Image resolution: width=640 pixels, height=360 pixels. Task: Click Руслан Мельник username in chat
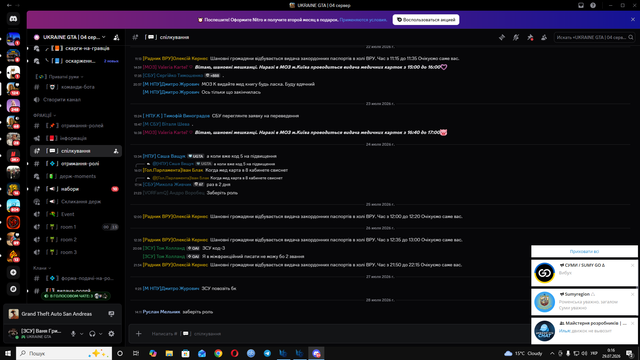[x=161, y=312]
